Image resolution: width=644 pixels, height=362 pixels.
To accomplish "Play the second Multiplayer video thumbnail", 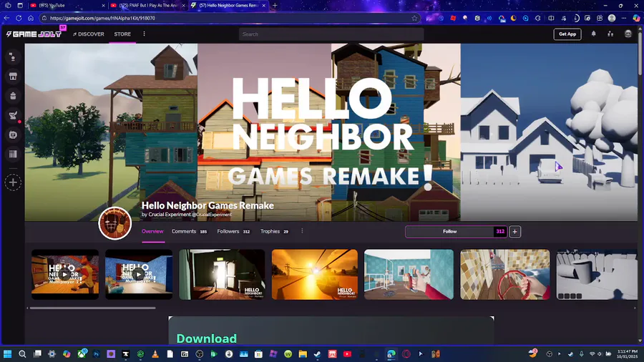I will click(139, 274).
